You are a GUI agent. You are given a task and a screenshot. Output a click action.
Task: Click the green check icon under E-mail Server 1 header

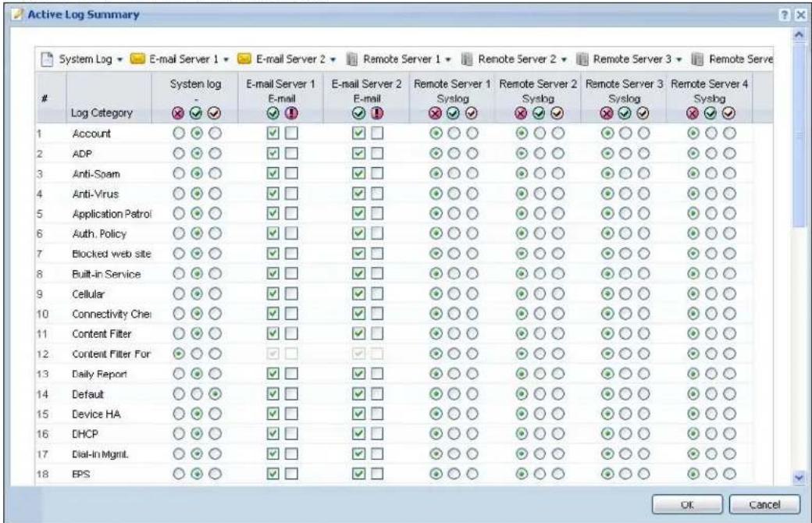pyautogui.click(x=273, y=113)
